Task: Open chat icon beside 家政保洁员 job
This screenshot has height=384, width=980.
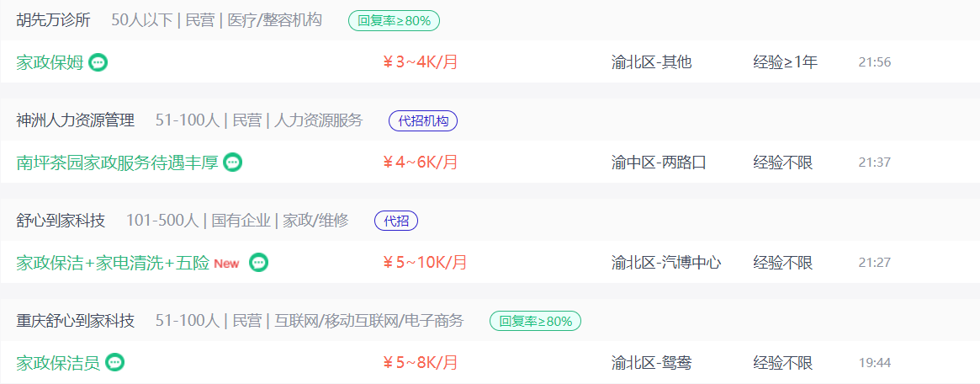Action: (x=115, y=362)
